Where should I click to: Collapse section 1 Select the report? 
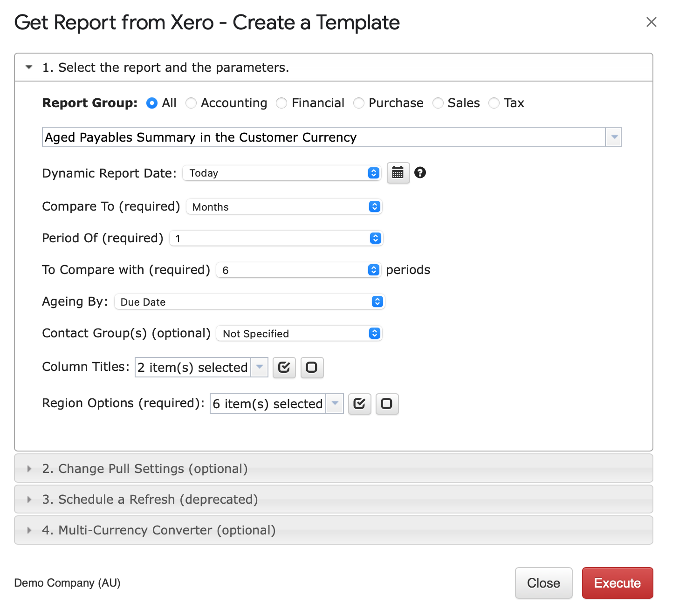pos(334,68)
